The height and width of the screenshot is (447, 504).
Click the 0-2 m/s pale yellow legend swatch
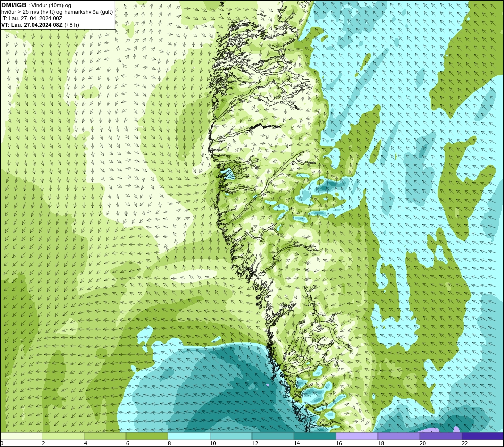21,436
